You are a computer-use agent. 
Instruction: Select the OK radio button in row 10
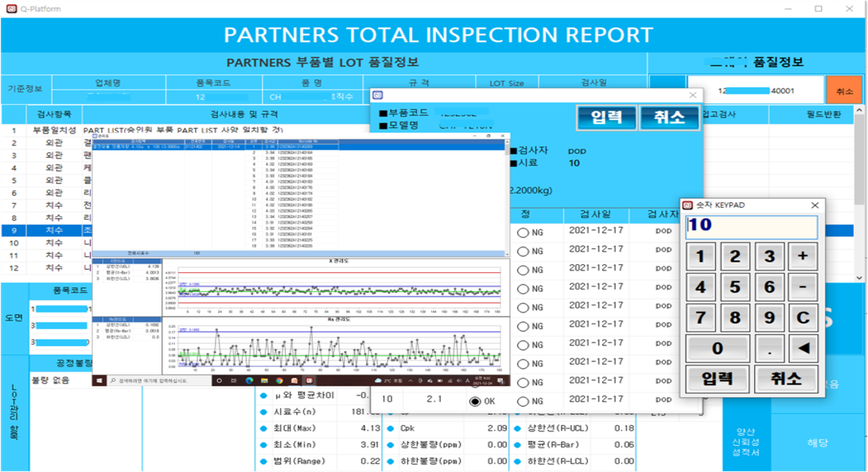pyautogui.click(x=475, y=401)
